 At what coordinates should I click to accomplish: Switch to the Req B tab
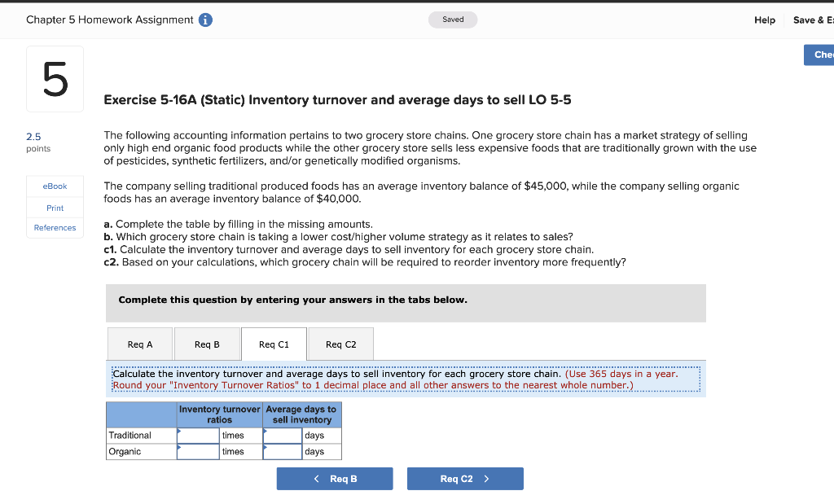point(207,344)
